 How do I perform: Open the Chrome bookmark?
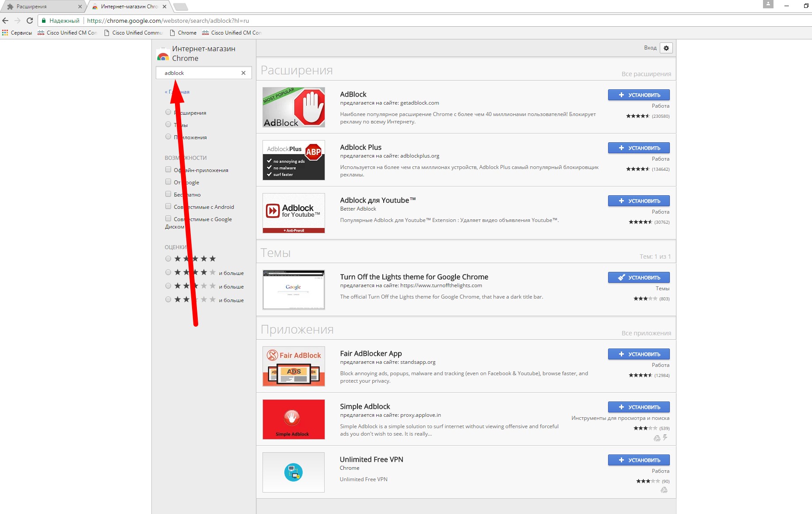183,33
